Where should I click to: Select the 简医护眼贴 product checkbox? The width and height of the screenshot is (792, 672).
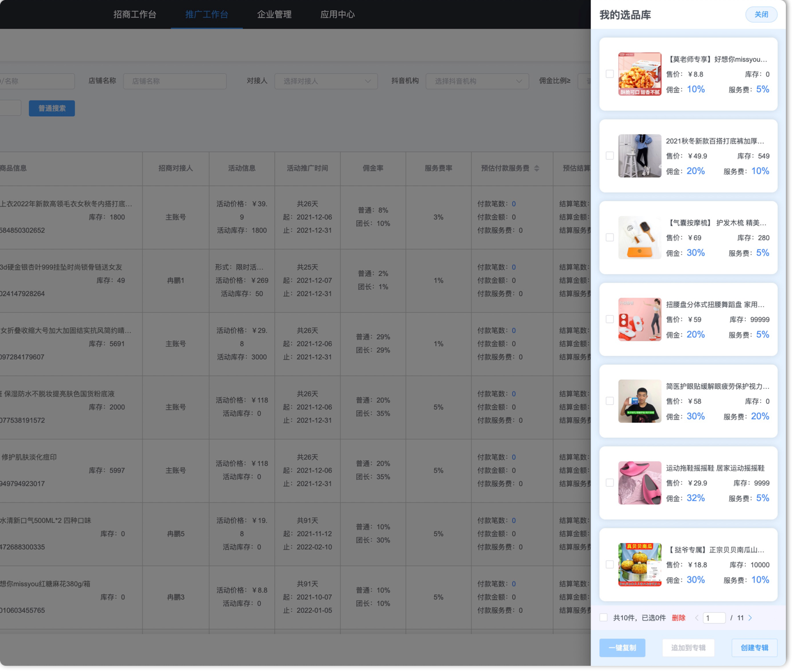coord(610,401)
